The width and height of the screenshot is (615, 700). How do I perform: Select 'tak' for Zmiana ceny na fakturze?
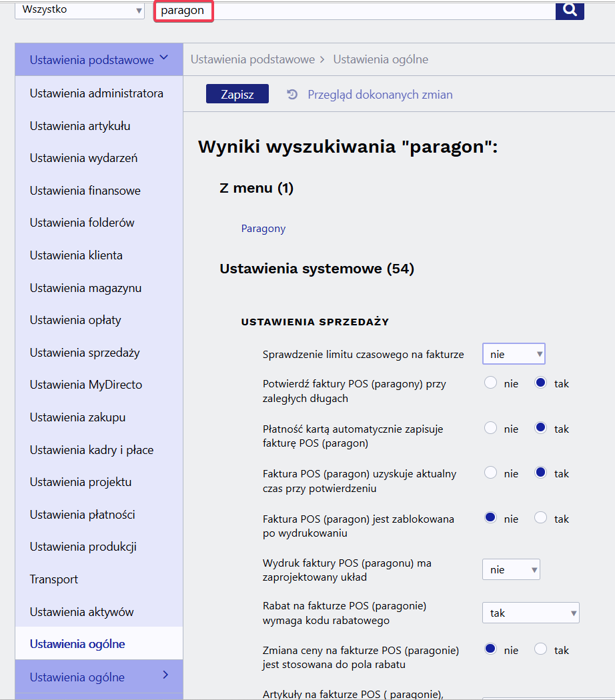pyautogui.click(x=541, y=649)
